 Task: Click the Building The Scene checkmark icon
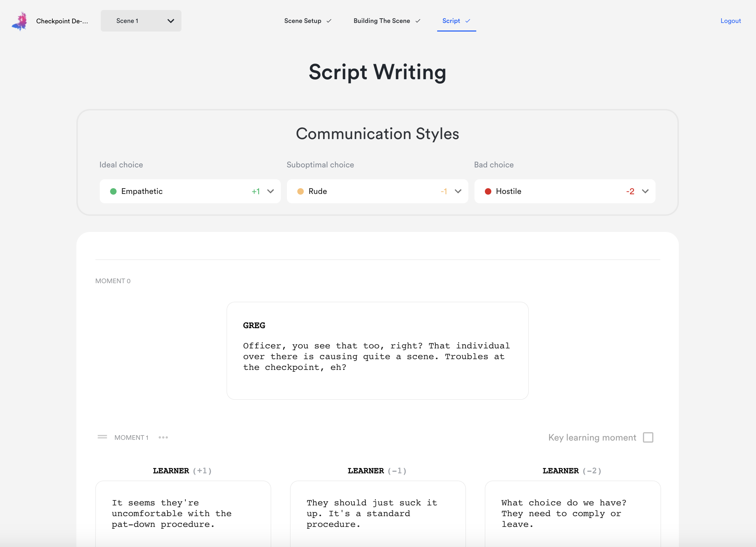[x=418, y=21]
